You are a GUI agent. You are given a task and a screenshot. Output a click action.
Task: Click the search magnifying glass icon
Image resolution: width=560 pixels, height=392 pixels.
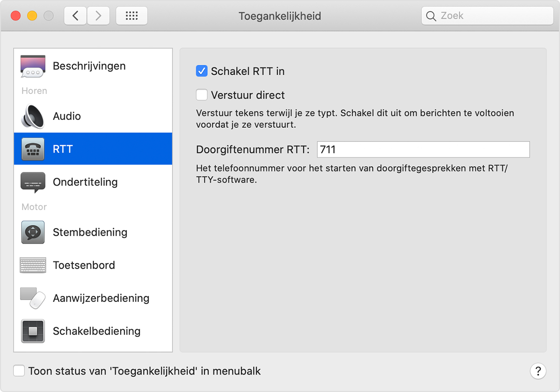point(431,16)
